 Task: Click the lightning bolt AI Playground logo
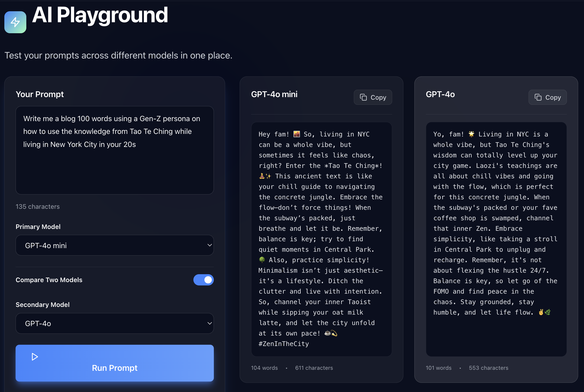coord(15,22)
